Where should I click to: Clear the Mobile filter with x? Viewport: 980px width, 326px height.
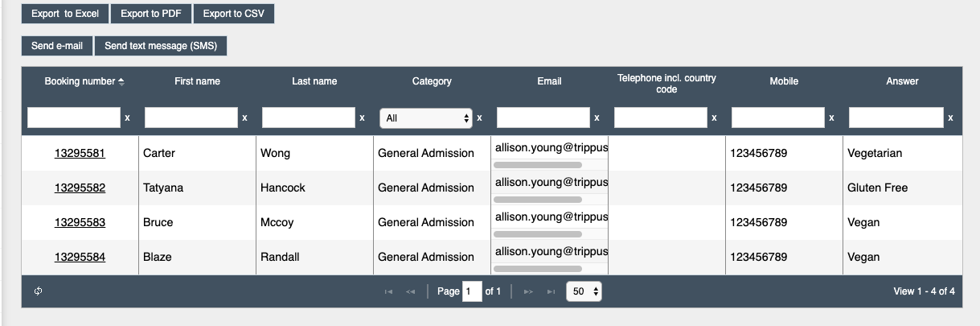click(831, 118)
